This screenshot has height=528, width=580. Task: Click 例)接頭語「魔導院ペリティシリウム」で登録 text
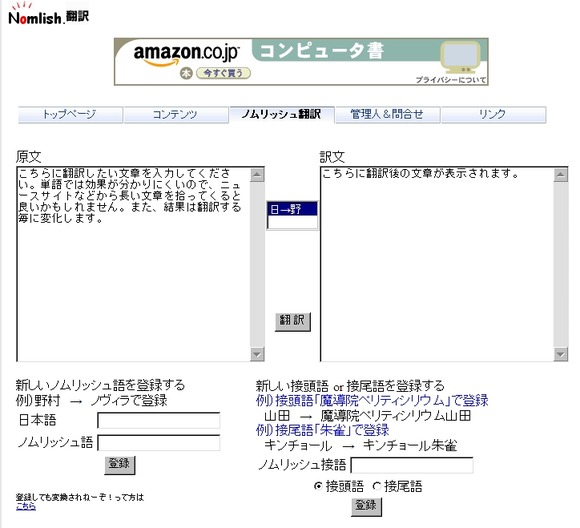click(x=372, y=400)
